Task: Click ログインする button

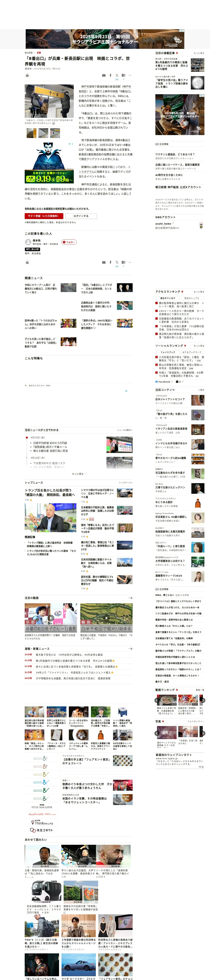Action: point(81,216)
